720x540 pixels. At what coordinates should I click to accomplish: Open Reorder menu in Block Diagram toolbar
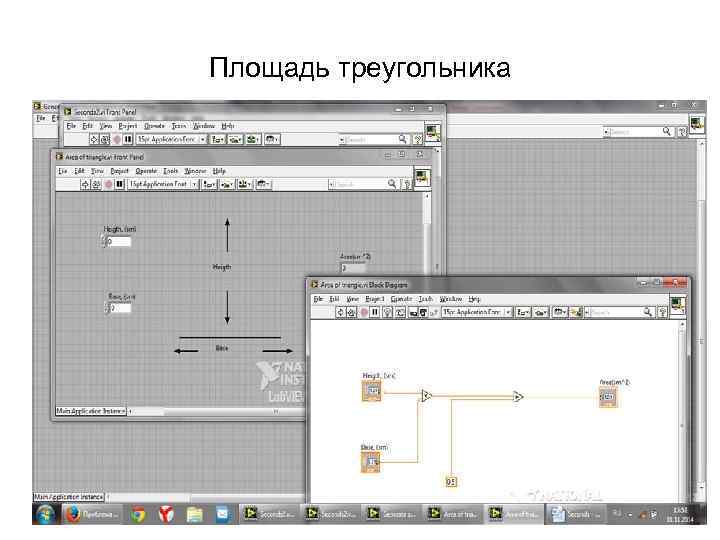(560, 312)
